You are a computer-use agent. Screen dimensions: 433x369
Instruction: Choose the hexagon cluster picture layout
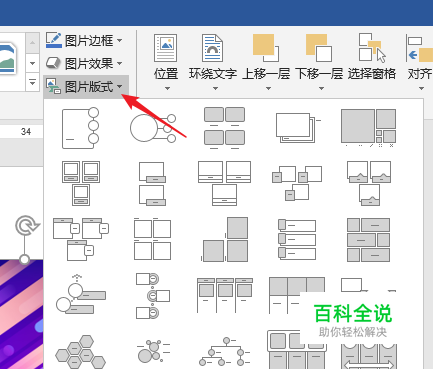(80, 352)
